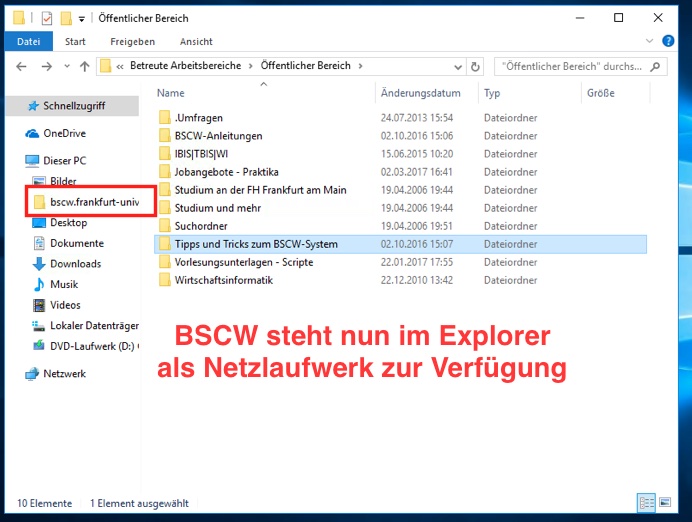Click the search magnifier icon
692x522 pixels.
(655, 67)
